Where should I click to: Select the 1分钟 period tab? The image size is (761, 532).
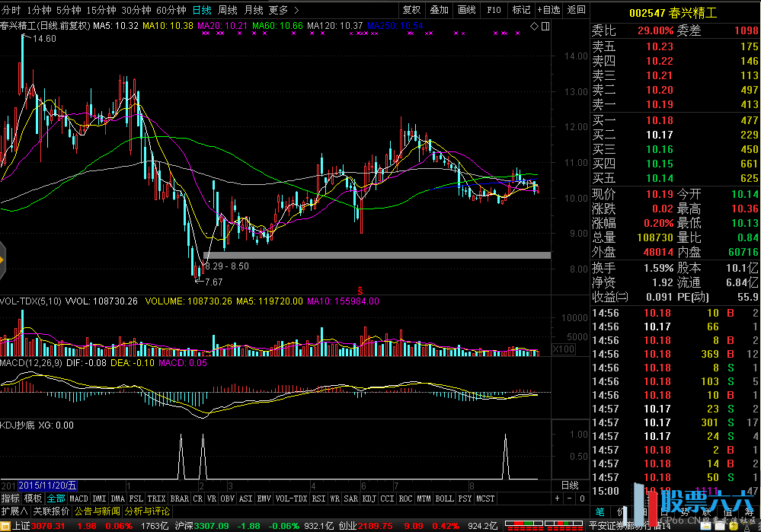coord(40,10)
